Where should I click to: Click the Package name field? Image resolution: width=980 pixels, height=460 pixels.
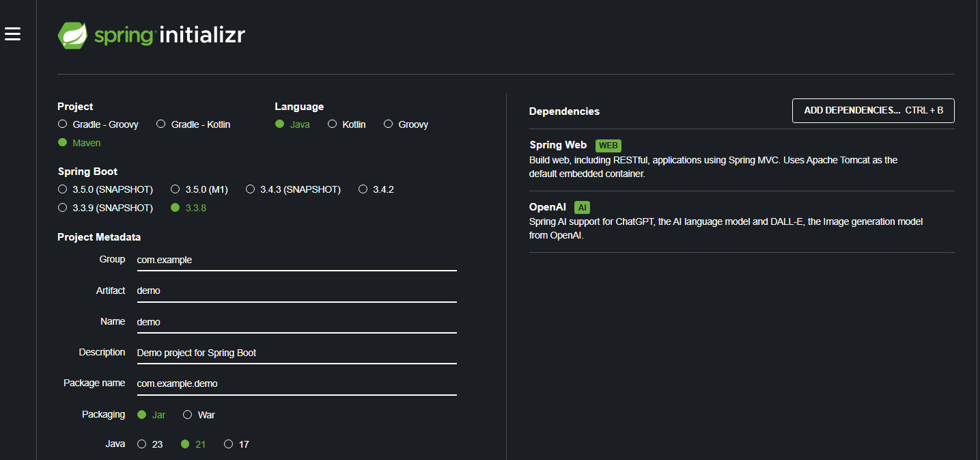(296, 383)
